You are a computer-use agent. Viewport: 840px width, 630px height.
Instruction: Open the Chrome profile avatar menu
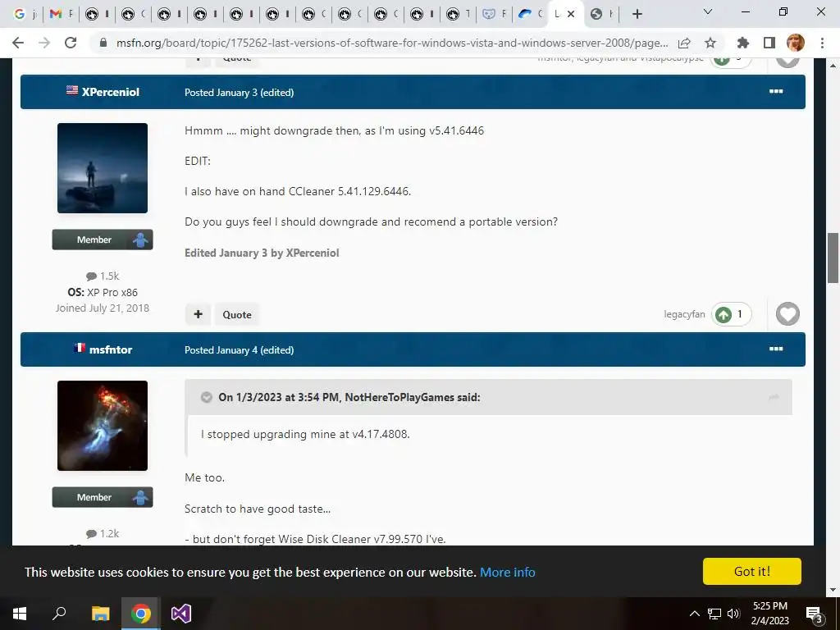click(x=796, y=43)
